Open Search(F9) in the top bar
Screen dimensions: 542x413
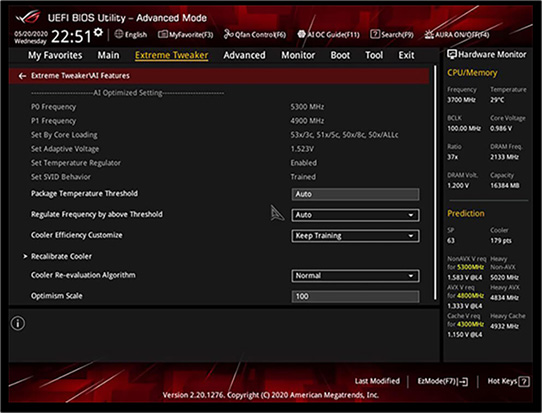392,35
